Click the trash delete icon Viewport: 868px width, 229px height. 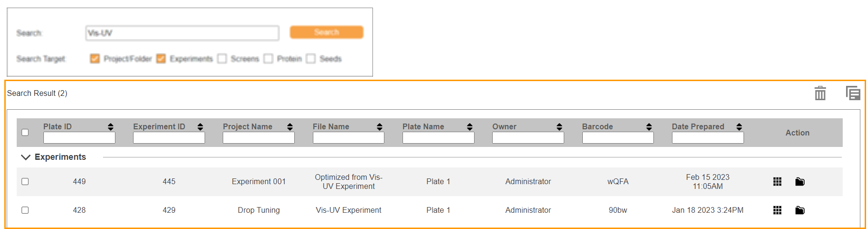click(820, 93)
